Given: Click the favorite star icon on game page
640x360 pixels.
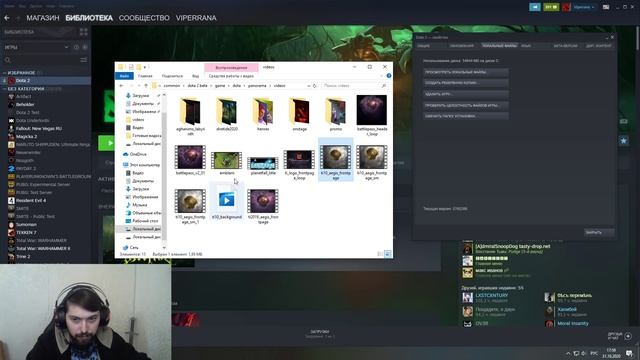Looking at the screenshot, I should coord(623,140).
